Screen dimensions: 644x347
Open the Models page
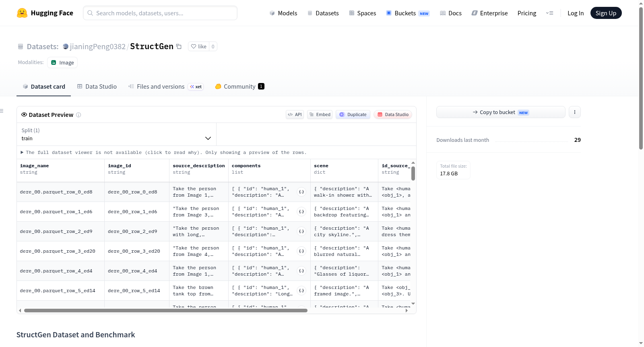(x=283, y=13)
